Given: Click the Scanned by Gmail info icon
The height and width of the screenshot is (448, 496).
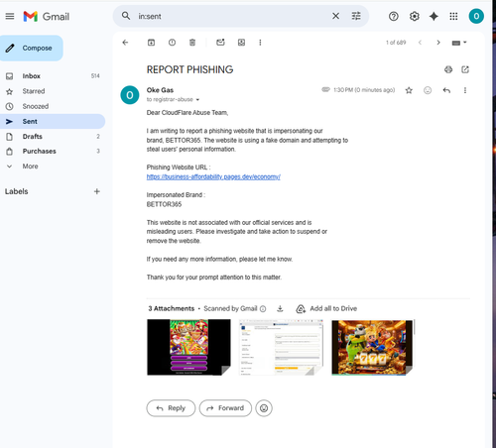Looking at the screenshot, I should pos(263,309).
